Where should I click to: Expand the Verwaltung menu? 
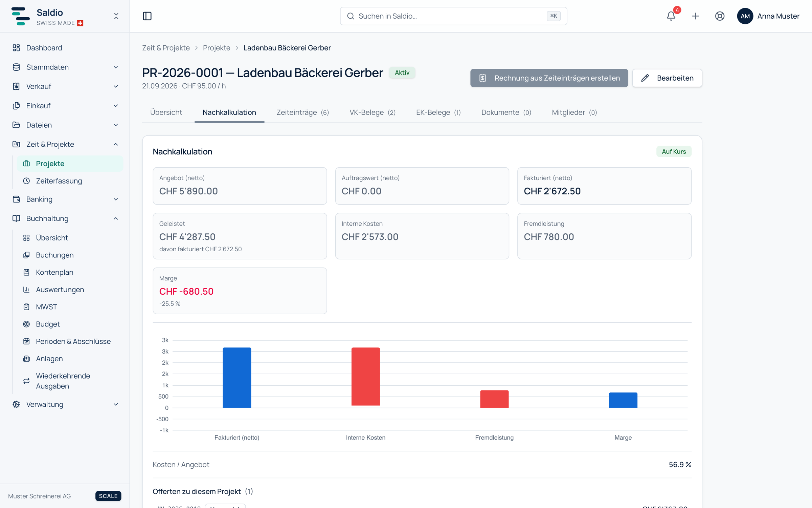tap(65, 404)
